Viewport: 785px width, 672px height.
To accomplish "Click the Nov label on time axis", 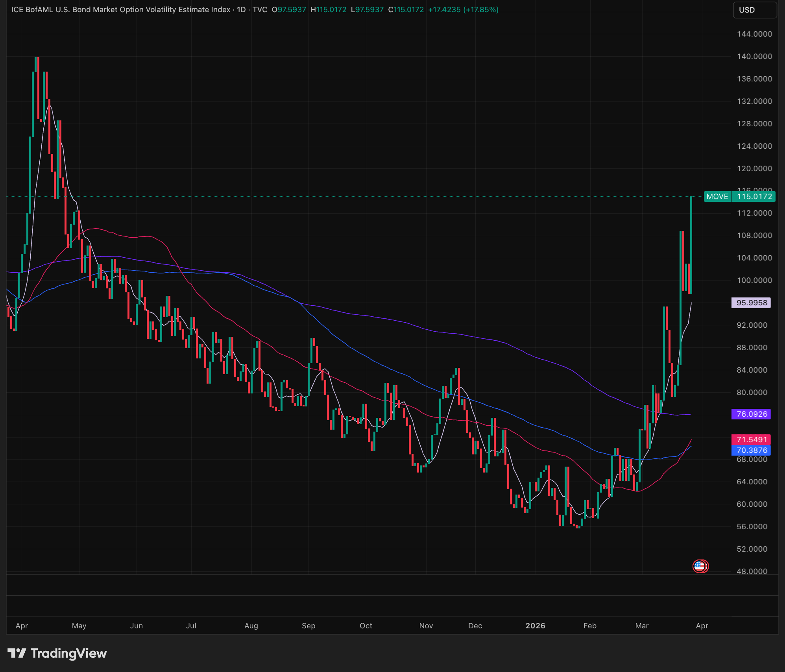I will click(426, 626).
